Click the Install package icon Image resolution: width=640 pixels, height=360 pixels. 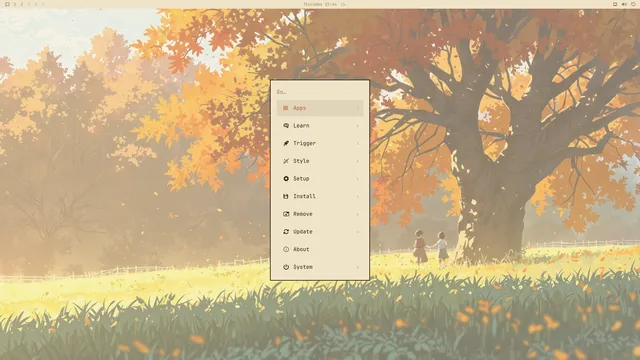pos(286,196)
